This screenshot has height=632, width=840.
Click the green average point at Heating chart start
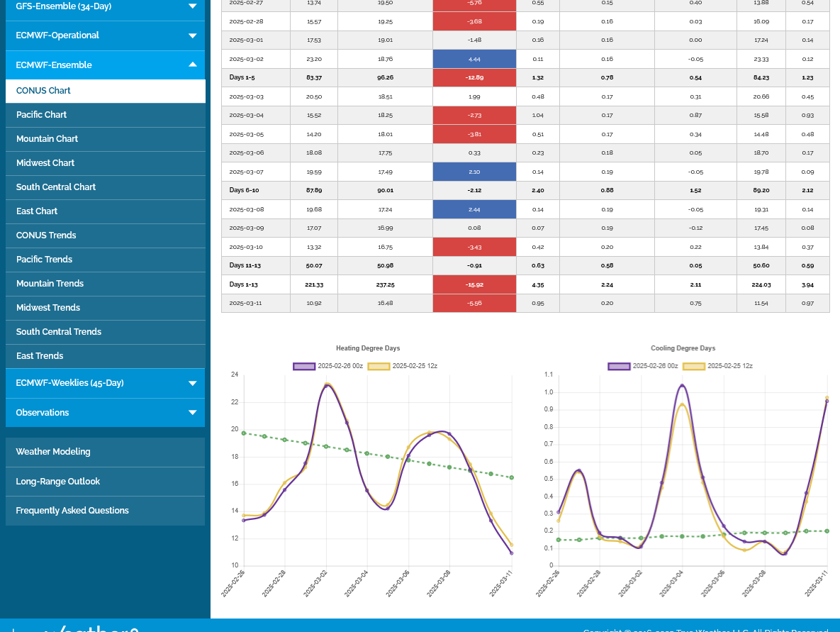pyautogui.click(x=244, y=433)
